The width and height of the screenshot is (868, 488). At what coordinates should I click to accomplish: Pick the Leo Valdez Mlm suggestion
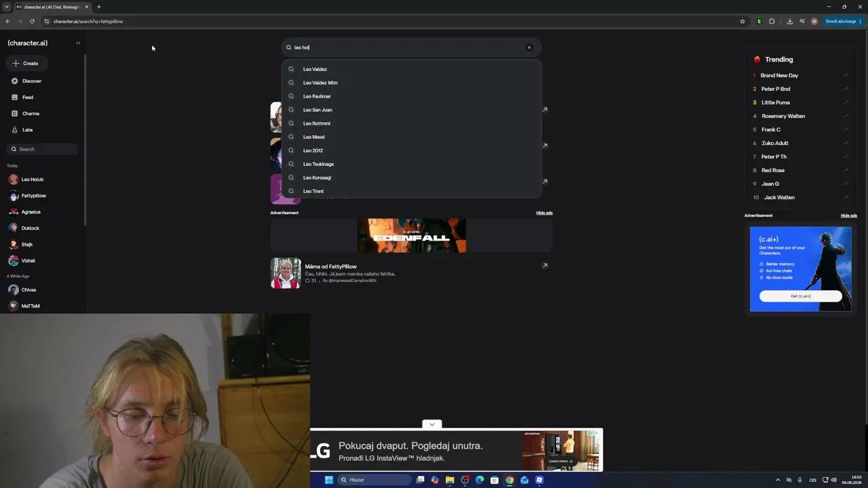tap(412, 83)
